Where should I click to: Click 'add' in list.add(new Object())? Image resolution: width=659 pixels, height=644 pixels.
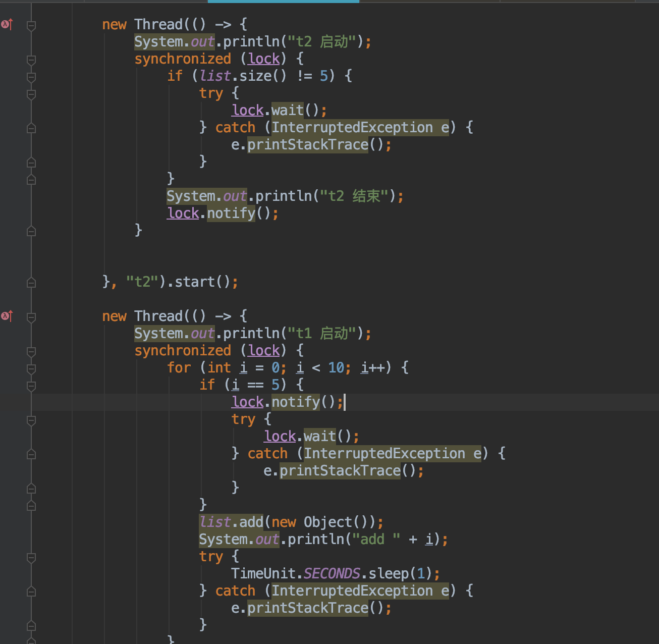tap(251, 522)
